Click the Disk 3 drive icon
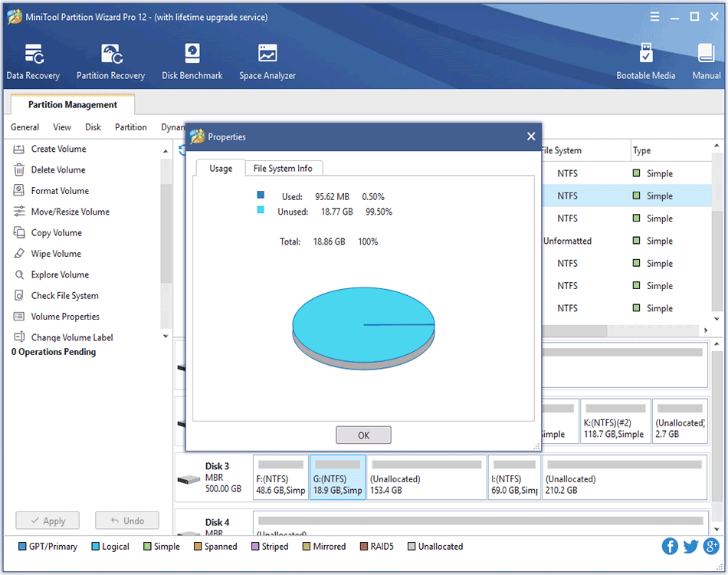This screenshot has height=575, width=728. point(189,479)
